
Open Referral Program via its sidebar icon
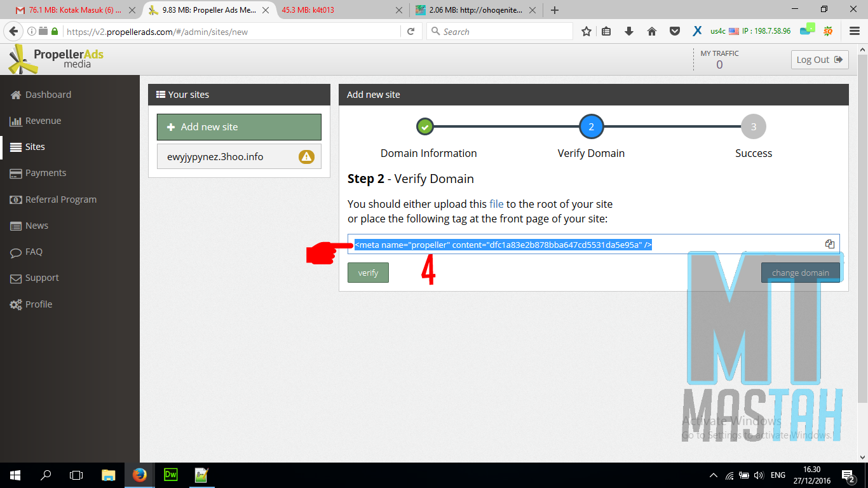click(15, 199)
